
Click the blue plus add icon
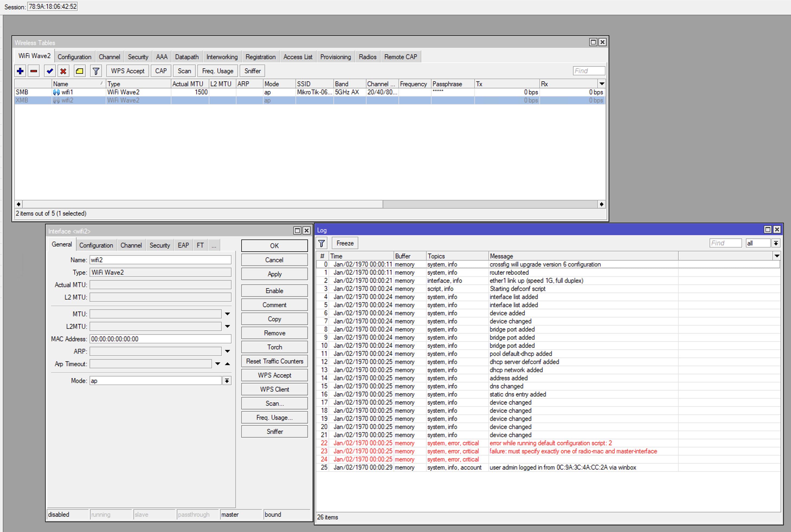click(x=20, y=71)
